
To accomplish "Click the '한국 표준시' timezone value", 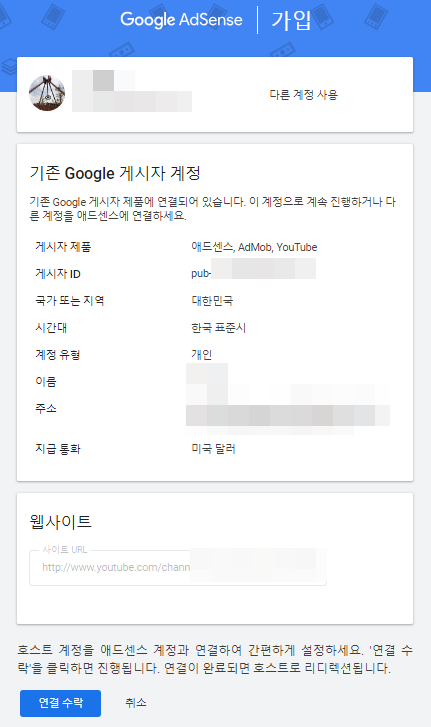I will coord(219,327).
